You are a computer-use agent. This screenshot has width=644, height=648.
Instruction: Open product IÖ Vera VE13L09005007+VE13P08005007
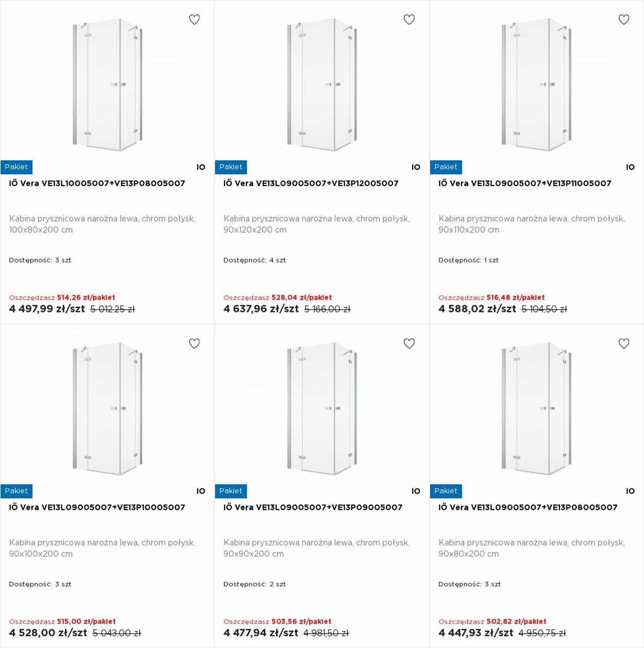pyautogui.click(x=528, y=507)
